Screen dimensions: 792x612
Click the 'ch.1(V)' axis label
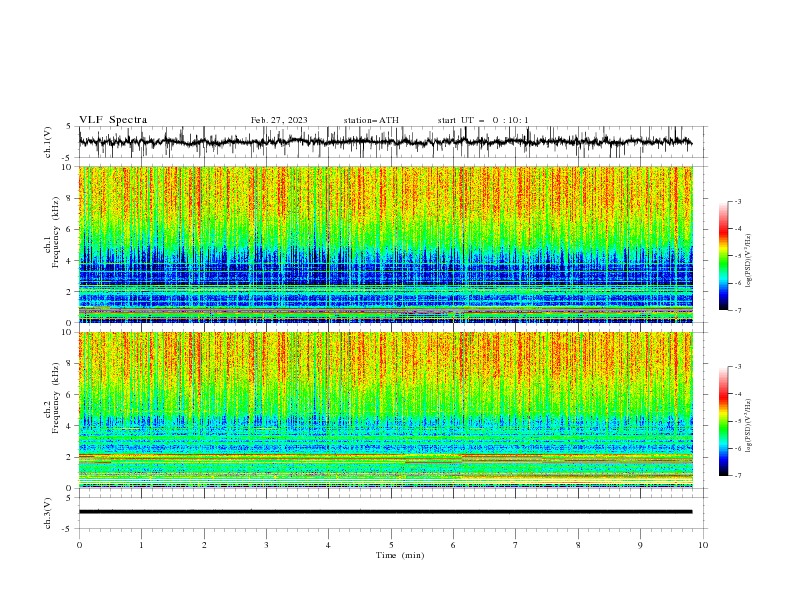tap(48, 142)
